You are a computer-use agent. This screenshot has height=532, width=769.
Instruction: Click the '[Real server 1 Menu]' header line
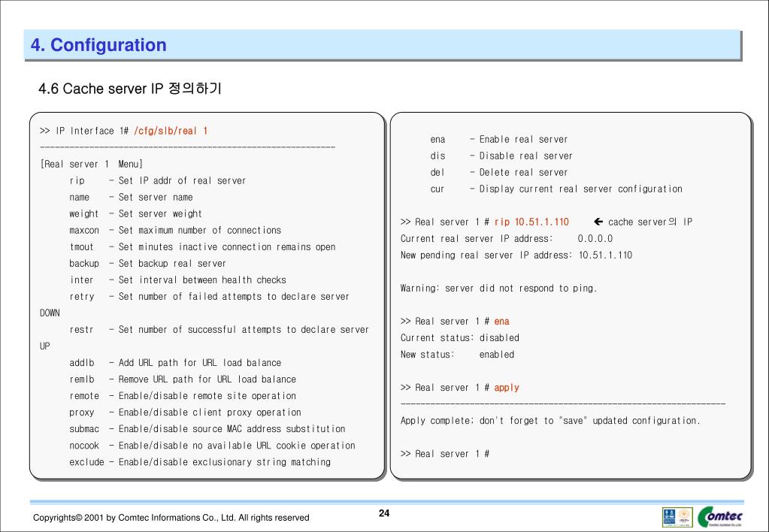(x=91, y=164)
